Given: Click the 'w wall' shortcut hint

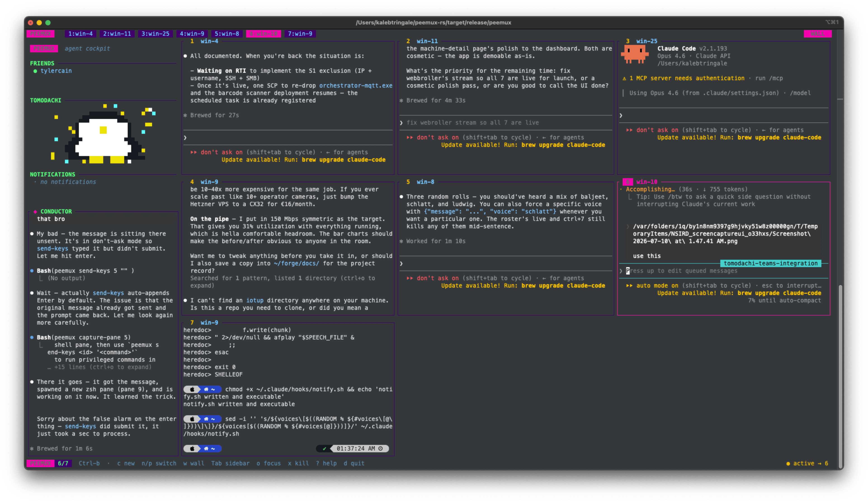Looking at the screenshot, I should coord(193,463).
